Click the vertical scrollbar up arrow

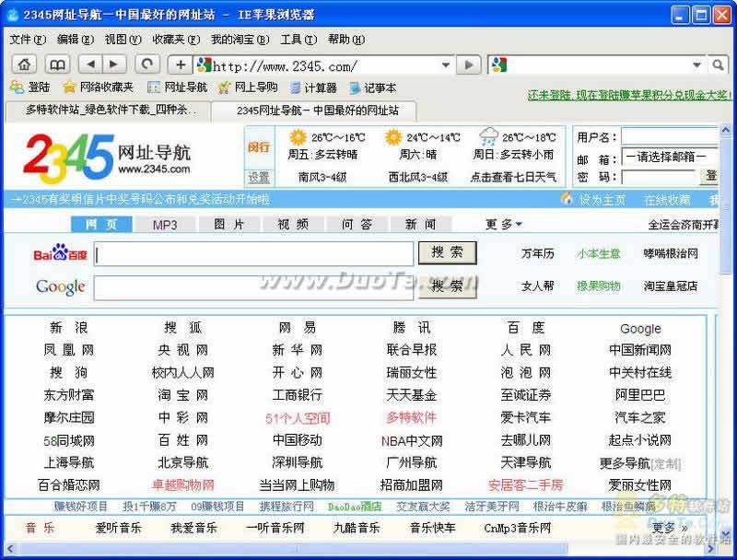[725, 130]
